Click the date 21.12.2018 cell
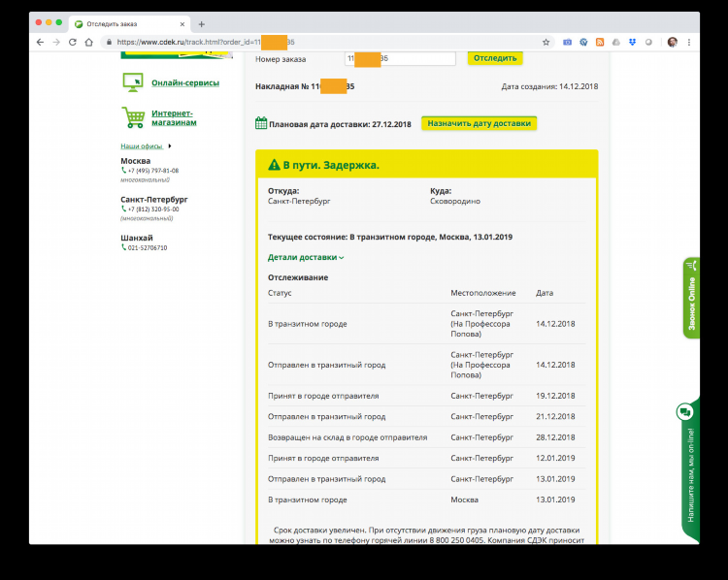Image resolution: width=728 pixels, height=580 pixels. pyautogui.click(x=555, y=417)
